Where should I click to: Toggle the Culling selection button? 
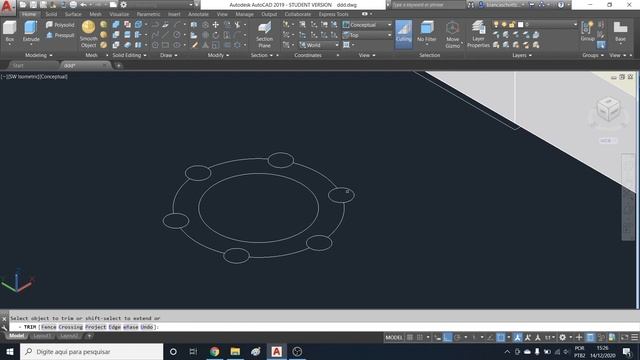tap(404, 34)
